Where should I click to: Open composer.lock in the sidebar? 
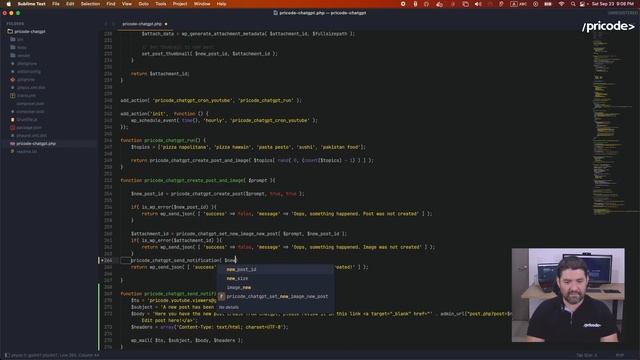(30, 111)
